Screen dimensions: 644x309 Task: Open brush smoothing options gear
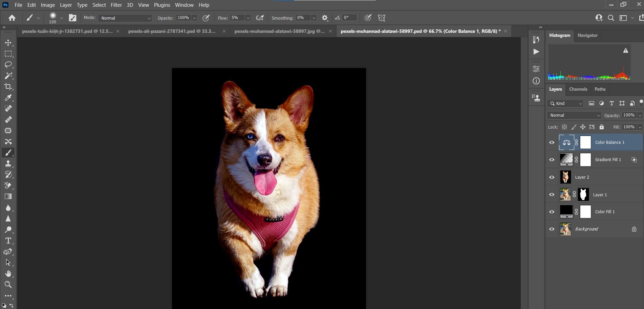(325, 18)
